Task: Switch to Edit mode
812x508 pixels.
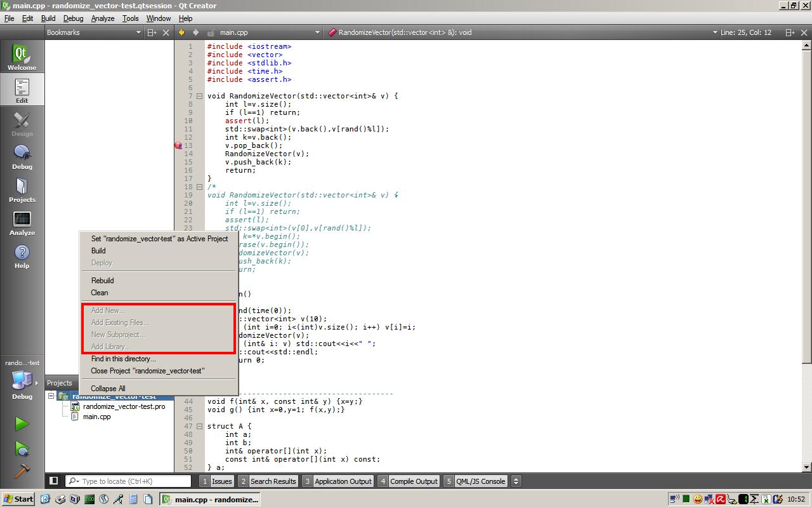Action: (x=22, y=90)
